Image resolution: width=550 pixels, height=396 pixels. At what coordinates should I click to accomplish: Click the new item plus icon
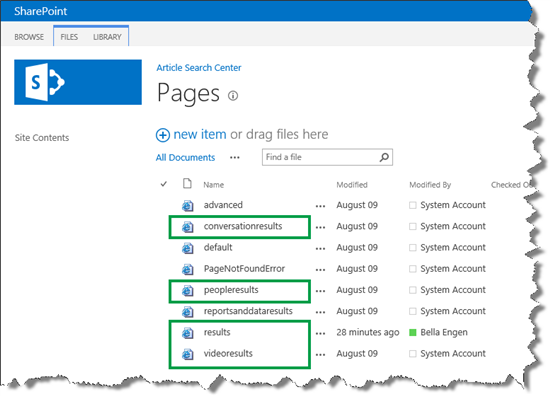click(163, 135)
